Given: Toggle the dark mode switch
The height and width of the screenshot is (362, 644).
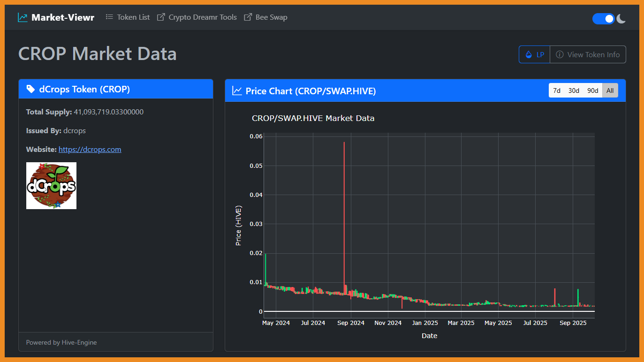Looking at the screenshot, I should (x=603, y=19).
